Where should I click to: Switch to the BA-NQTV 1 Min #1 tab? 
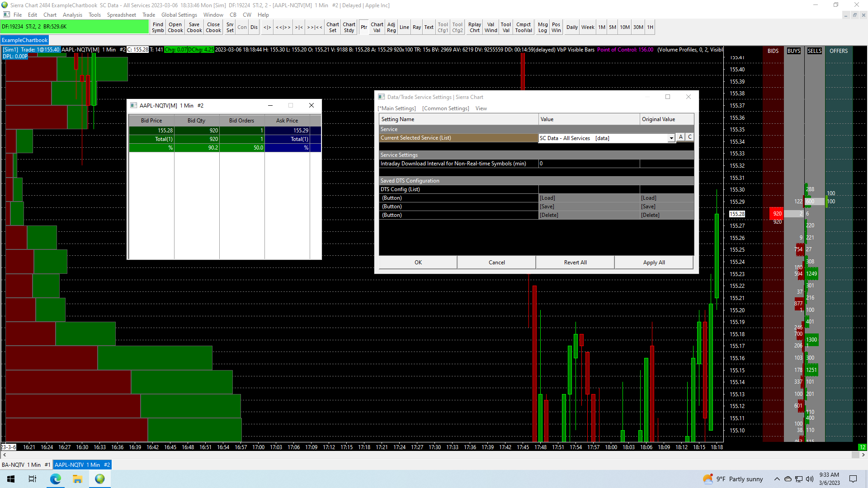tap(26, 465)
